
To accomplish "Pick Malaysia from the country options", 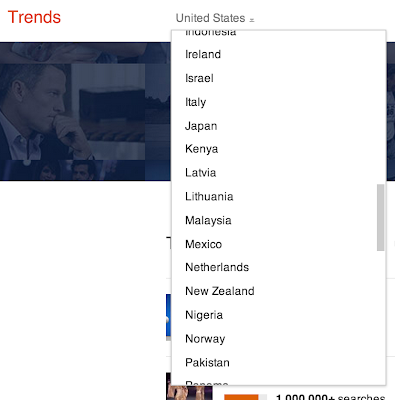I will click(279, 220).
